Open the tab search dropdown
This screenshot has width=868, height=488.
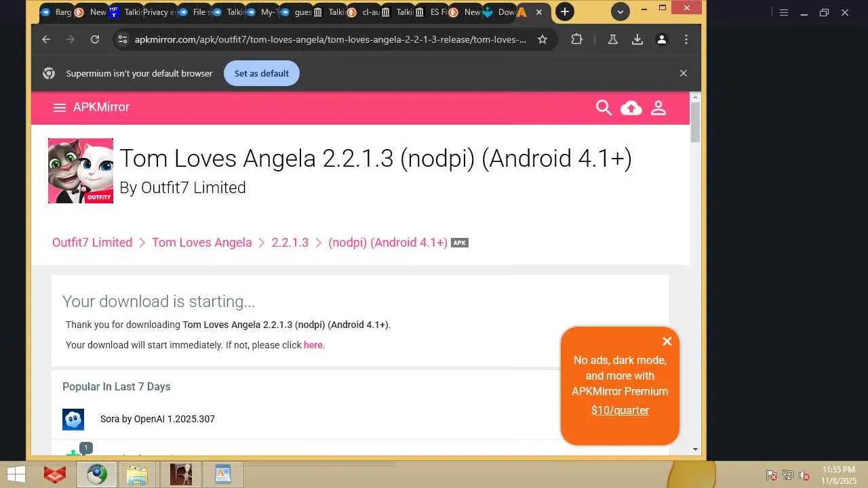620,12
